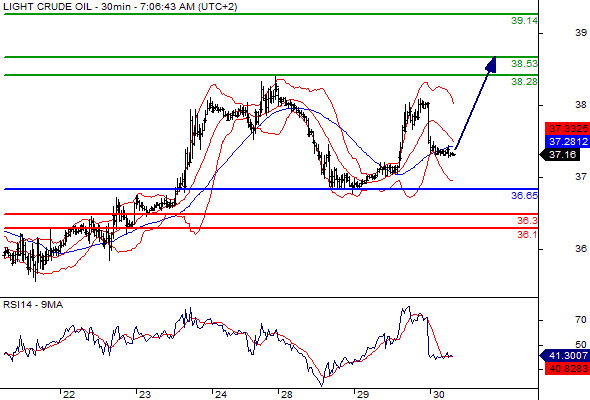Click the date label 30 on time axis
Image resolution: width=590 pixels, height=400 pixels.
click(x=438, y=395)
